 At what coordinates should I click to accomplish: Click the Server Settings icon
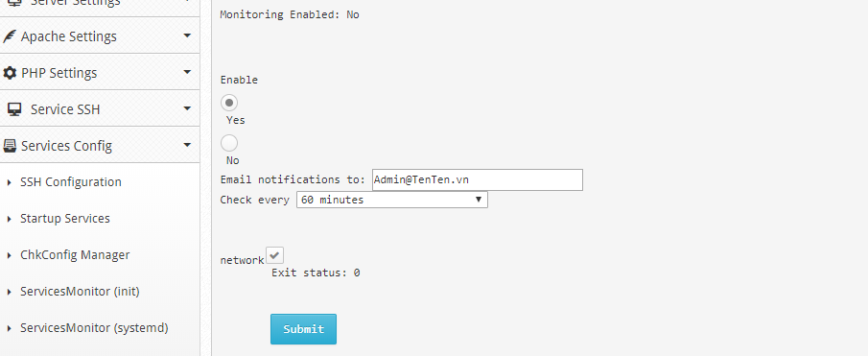pos(14,2)
